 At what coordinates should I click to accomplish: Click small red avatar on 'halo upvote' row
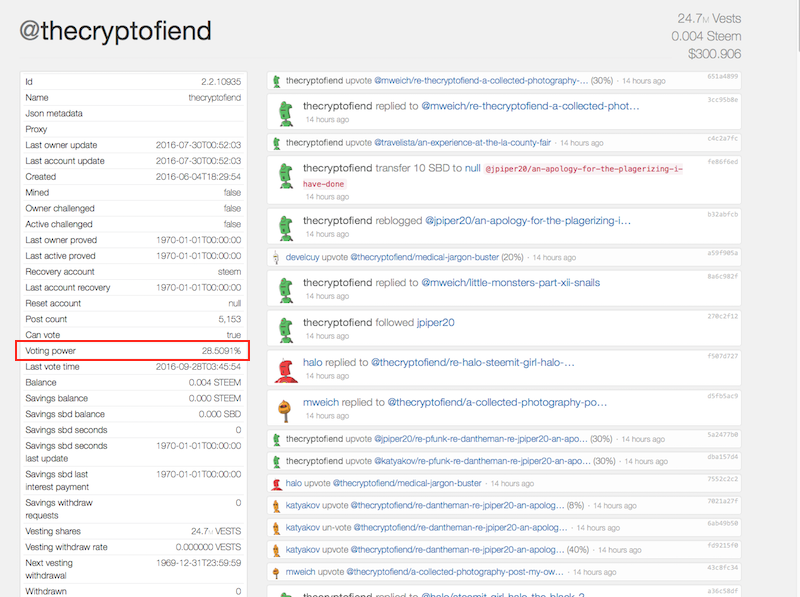coord(277,484)
